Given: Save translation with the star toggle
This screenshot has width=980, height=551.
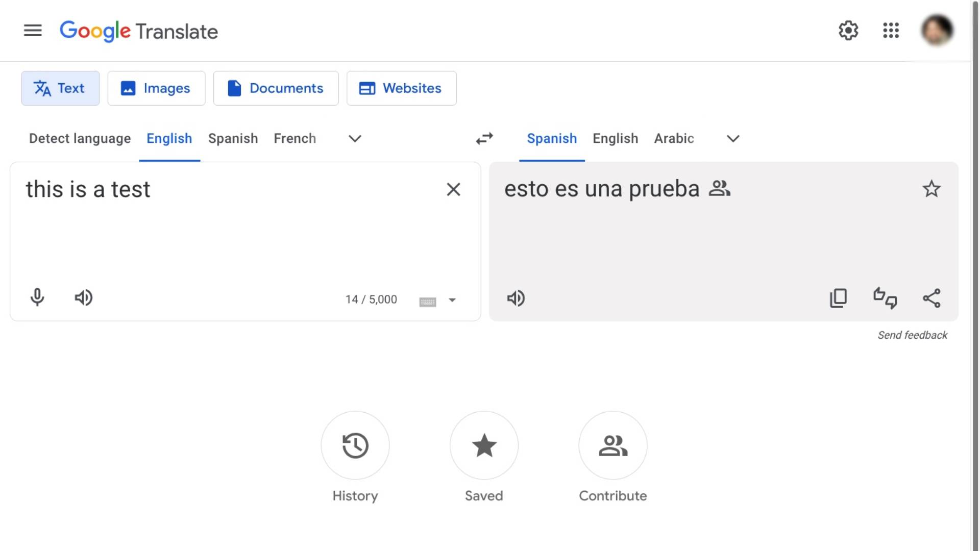Looking at the screenshot, I should [932, 189].
